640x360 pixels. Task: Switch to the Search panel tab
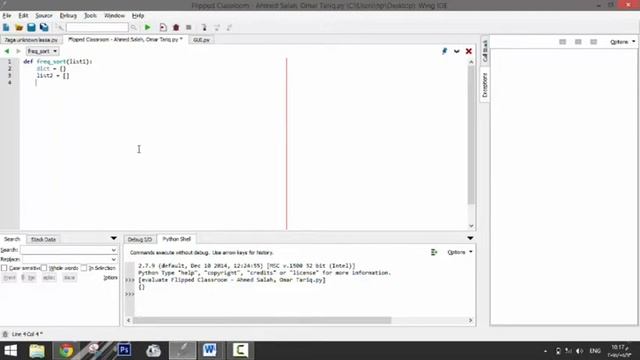click(12, 239)
